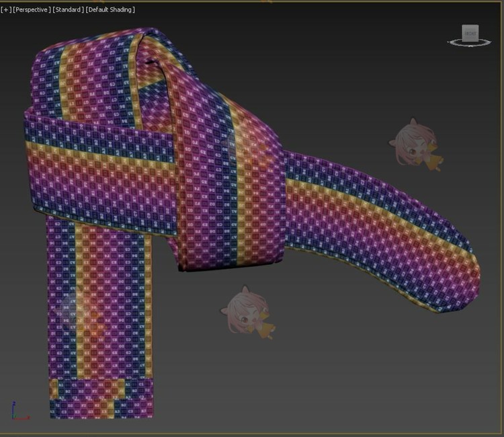
Task: Open the Perspective viewport label menu
Action: (x=32, y=9)
